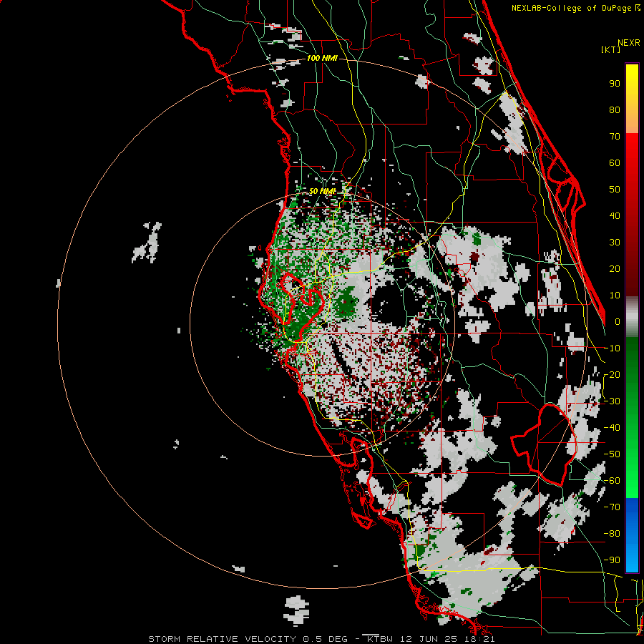Image resolution: width=644 pixels, height=644 pixels.
Task: Click the -20 knot scale label
Action: click(612, 375)
